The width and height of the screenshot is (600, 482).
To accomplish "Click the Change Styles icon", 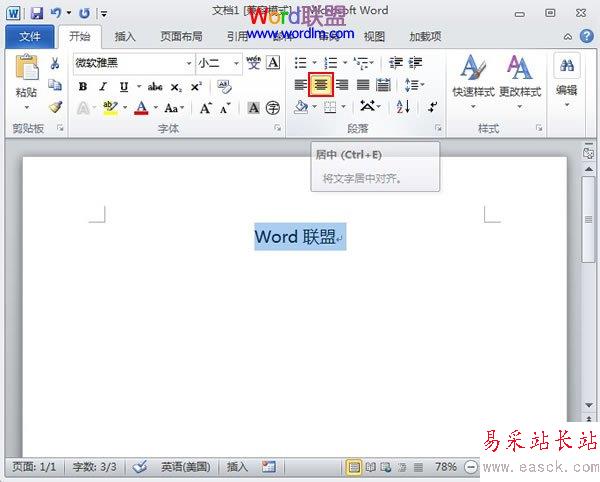I will [x=520, y=67].
